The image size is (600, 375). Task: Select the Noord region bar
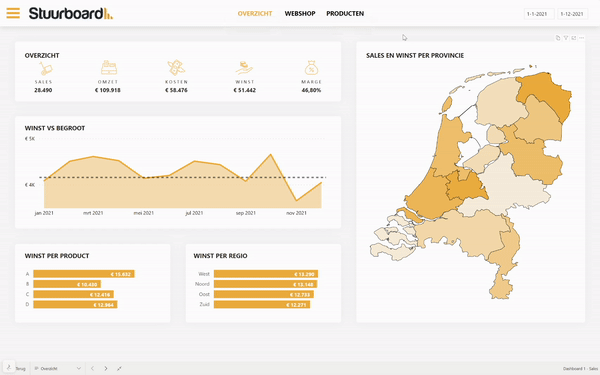coord(266,284)
